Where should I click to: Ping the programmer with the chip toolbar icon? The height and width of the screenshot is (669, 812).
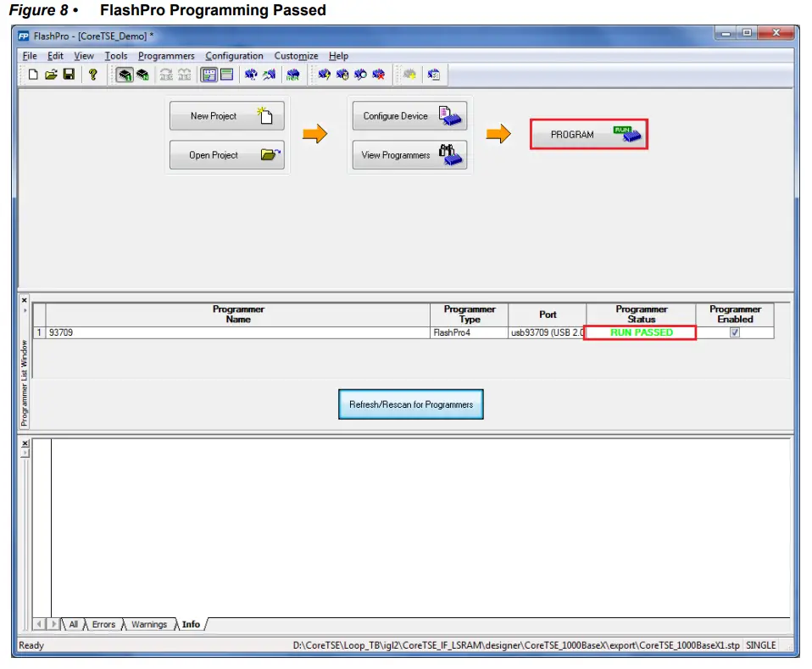click(324, 75)
